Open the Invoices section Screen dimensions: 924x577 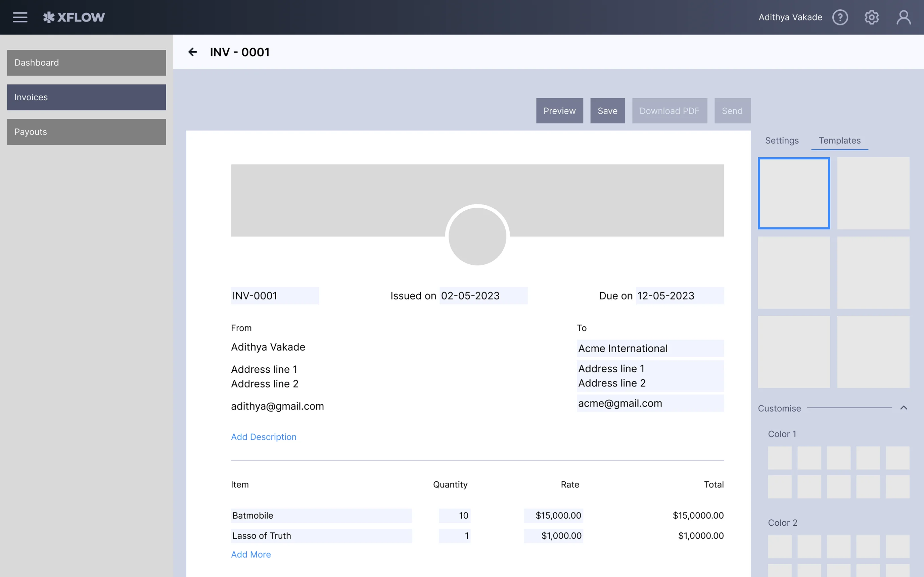tap(86, 97)
